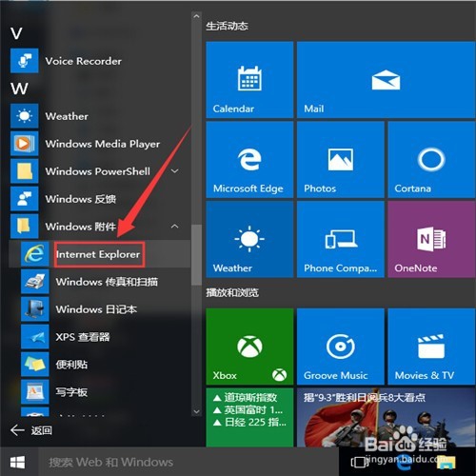Click the Windows 附件 folder icon
Image resolution: width=476 pixels, height=476 pixels.
(25, 227)
